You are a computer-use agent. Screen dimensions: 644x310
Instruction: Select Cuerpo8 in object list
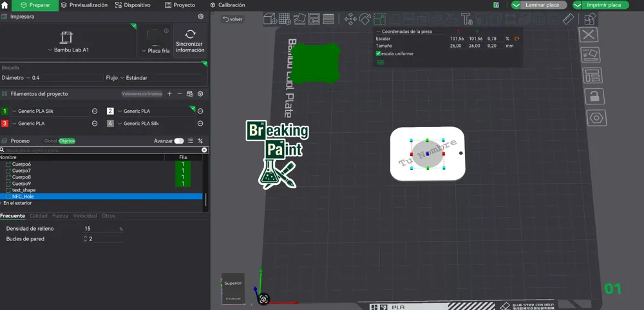coord(21,177)
